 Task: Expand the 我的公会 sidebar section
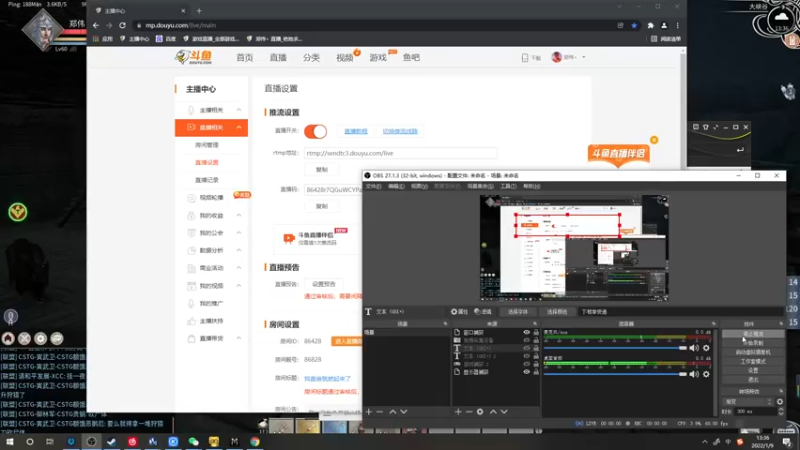click(239, 233)
